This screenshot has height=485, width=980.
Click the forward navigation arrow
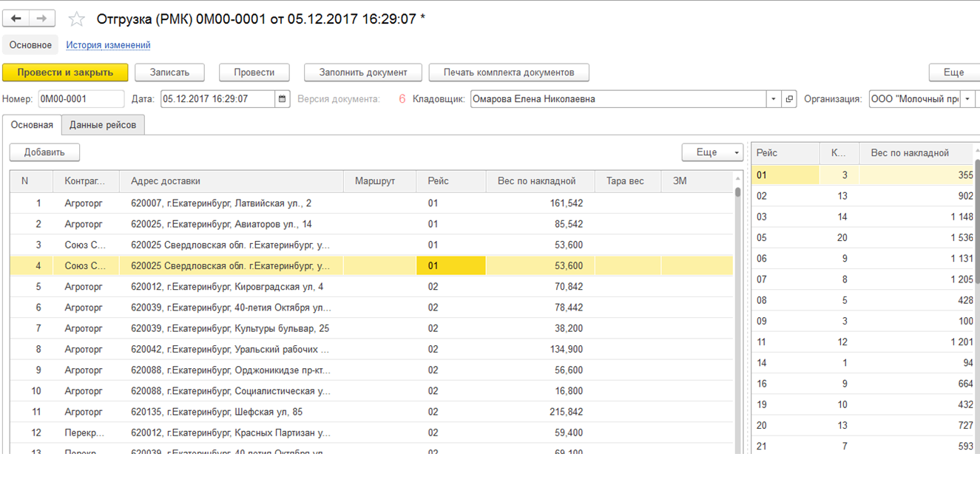point(41,19)
